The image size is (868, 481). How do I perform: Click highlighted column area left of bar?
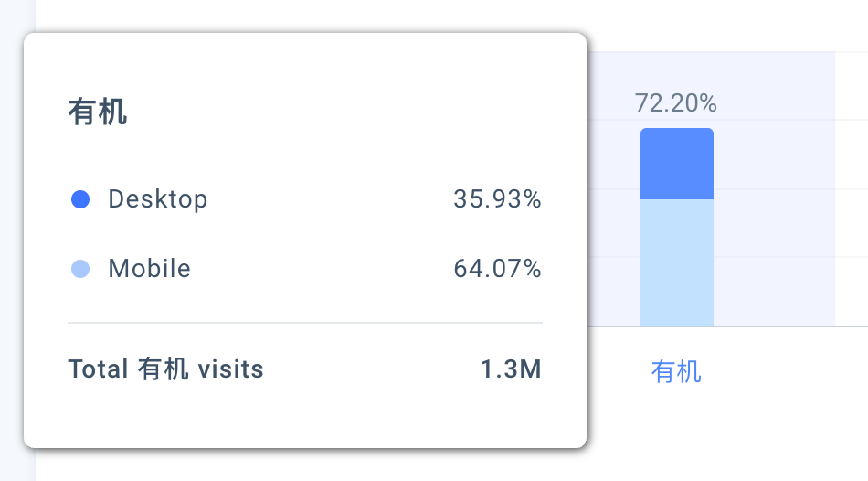[x=613, y=221]
